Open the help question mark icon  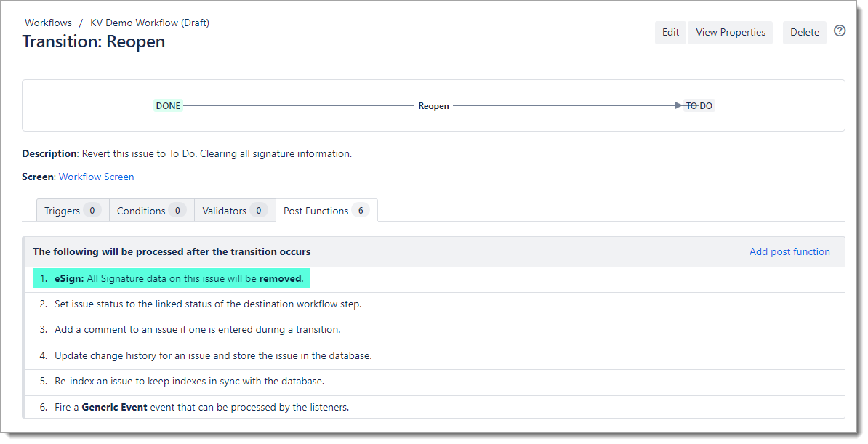(840, 31)
